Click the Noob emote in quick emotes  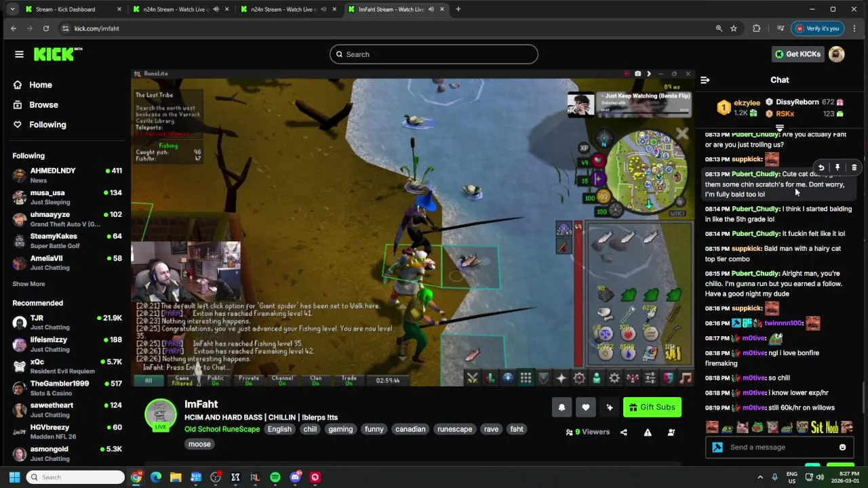coord(832,427)
